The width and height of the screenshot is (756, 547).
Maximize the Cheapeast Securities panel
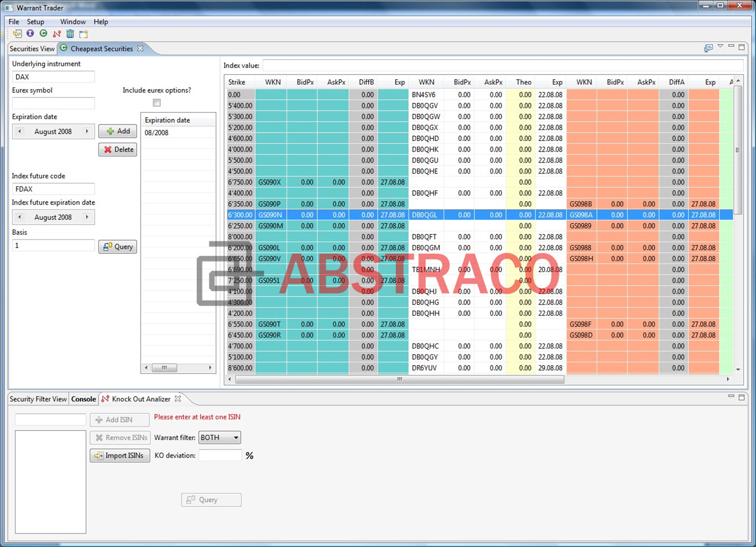pos(742,48)
